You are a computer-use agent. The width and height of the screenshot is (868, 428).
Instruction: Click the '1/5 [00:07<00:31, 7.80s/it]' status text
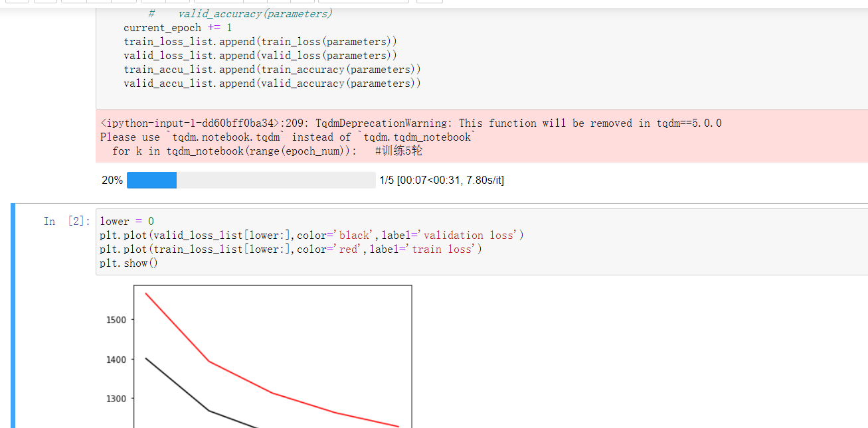tap(442, 180)
